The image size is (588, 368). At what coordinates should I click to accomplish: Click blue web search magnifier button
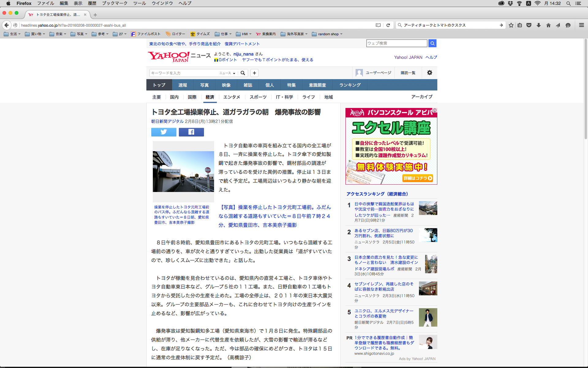(x=432, y=43)
